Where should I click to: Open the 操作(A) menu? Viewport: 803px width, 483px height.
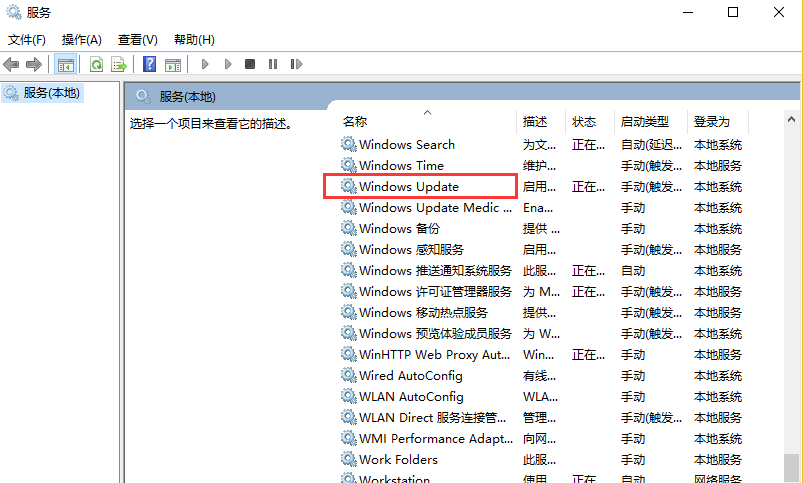(x=81, y=40)
